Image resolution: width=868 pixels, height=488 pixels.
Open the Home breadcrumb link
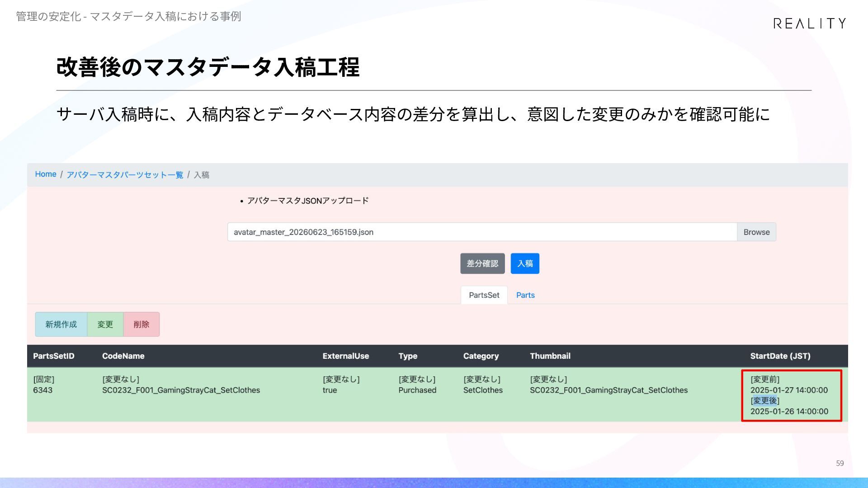pyautogui.click(x=46, y=174)
